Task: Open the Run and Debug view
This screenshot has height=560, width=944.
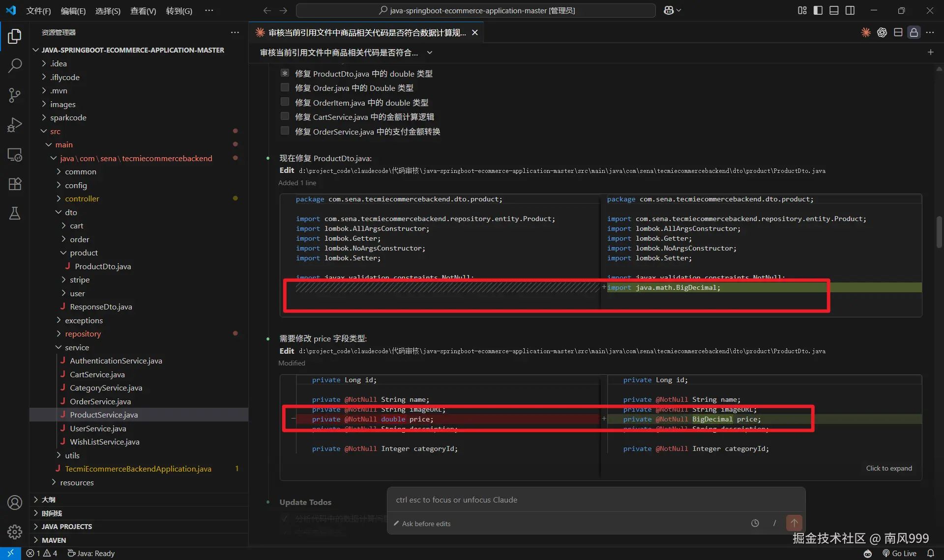Action: [15, 125]
